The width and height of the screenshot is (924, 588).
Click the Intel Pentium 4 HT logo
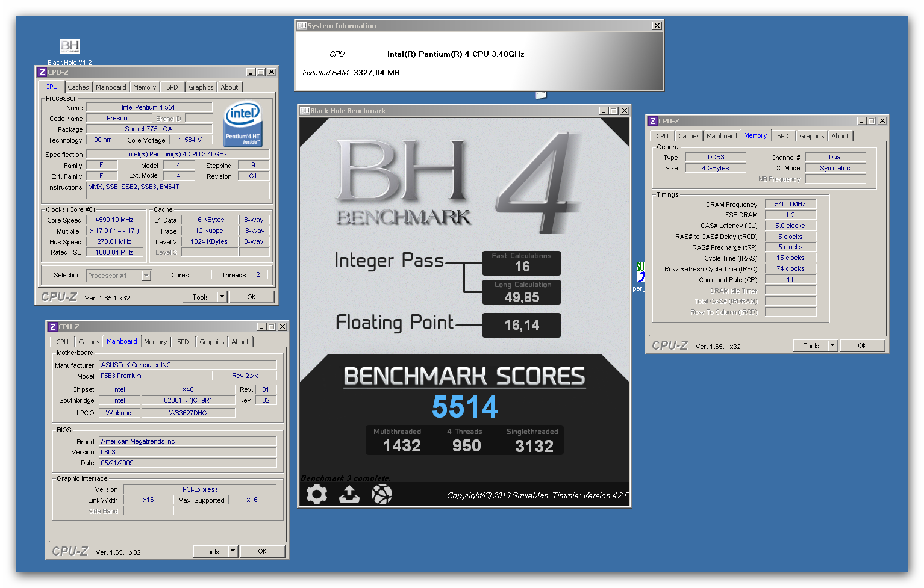pos(243,124)
